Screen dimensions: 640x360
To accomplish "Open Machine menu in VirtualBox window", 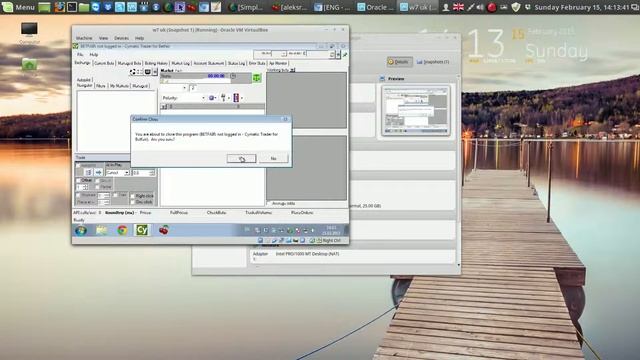I will (x=84, y=38).
